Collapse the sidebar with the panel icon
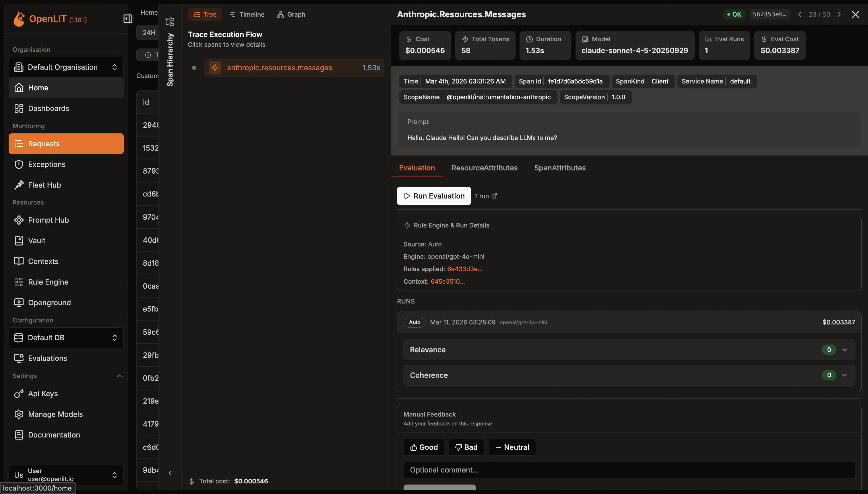This screenshot has height=494, width=868. pos(128,19)
